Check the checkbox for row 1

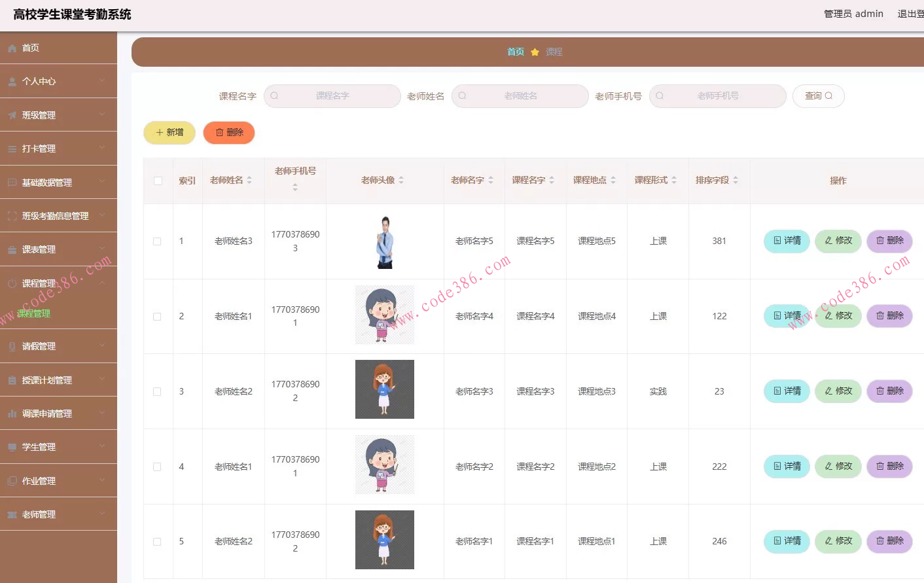click(x=157, y=241)
